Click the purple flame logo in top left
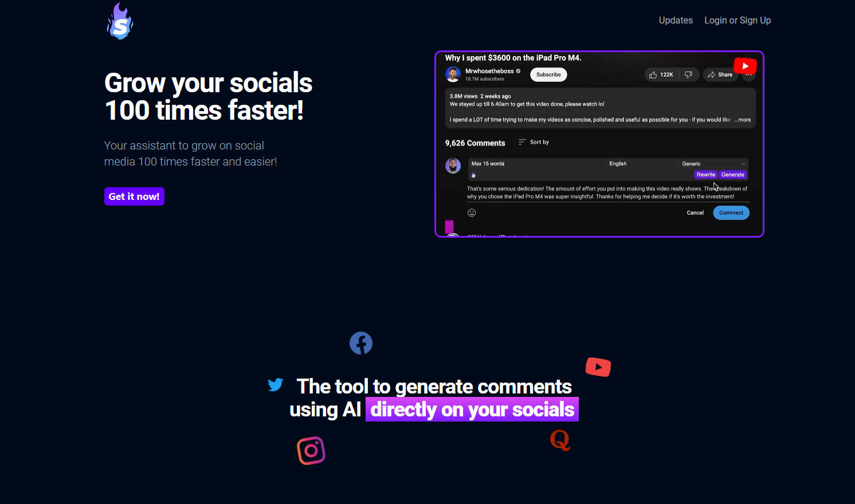Image resolution: width=855 pixels, height=504 pixels. (x=120, y=20)
